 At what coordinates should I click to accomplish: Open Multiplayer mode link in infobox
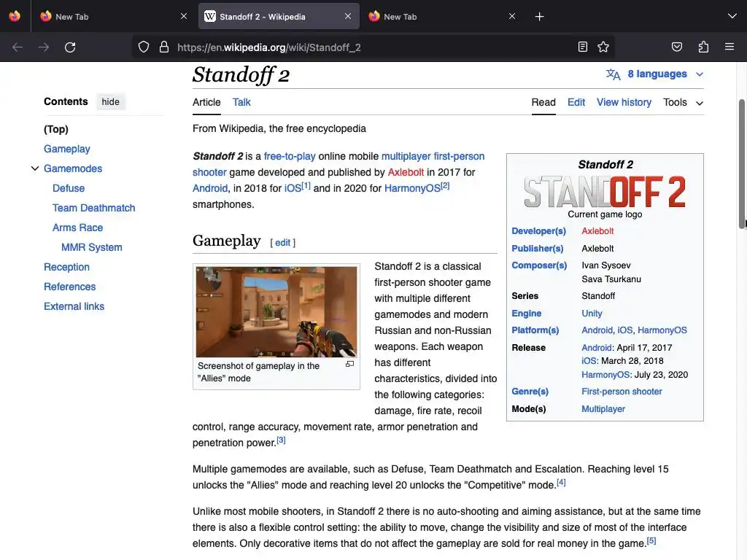603,409
